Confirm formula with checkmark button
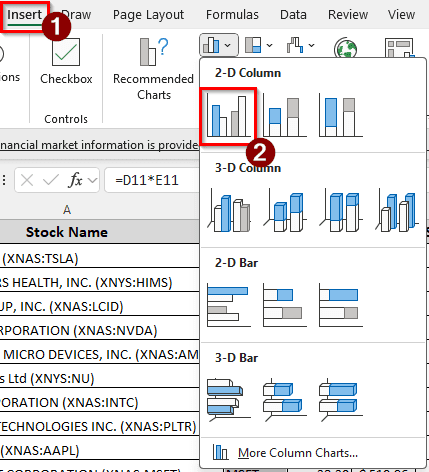 pyautogui.click(x=51, y=180)
